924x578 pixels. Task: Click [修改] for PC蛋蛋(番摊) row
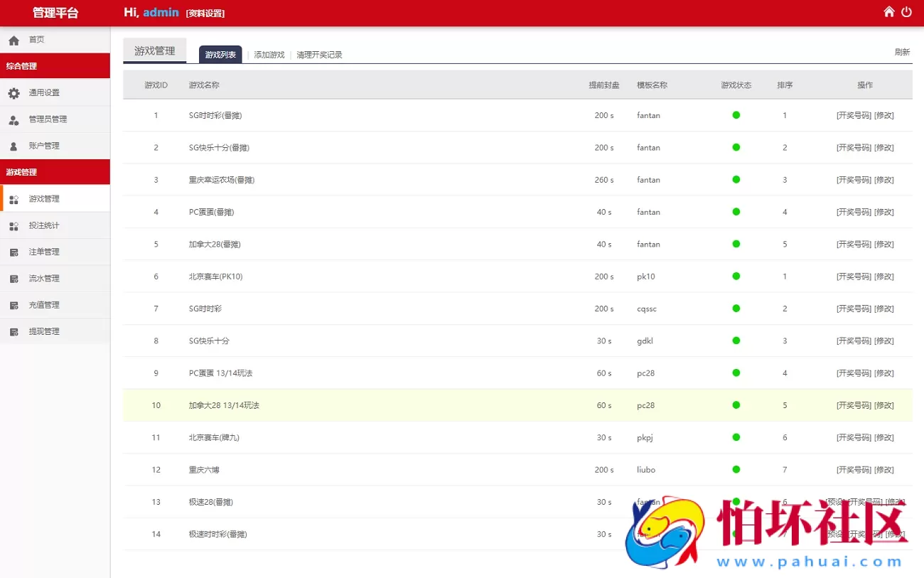[883, 212]
